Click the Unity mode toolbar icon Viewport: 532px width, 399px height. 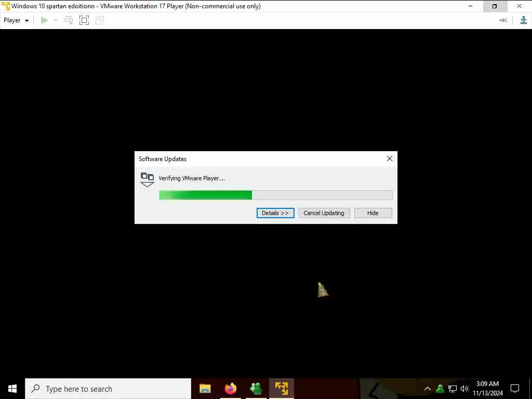pyautogui.click(x=100, y=20)
